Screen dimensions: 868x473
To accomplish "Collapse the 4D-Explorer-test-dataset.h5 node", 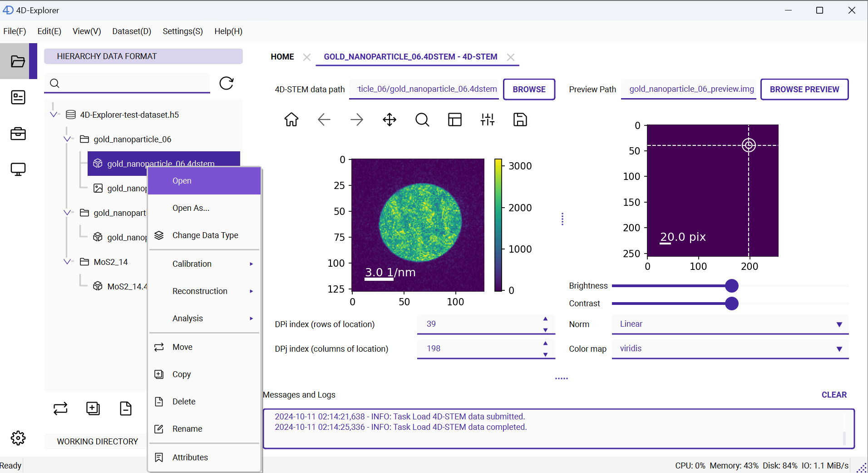I will (54, 115).
